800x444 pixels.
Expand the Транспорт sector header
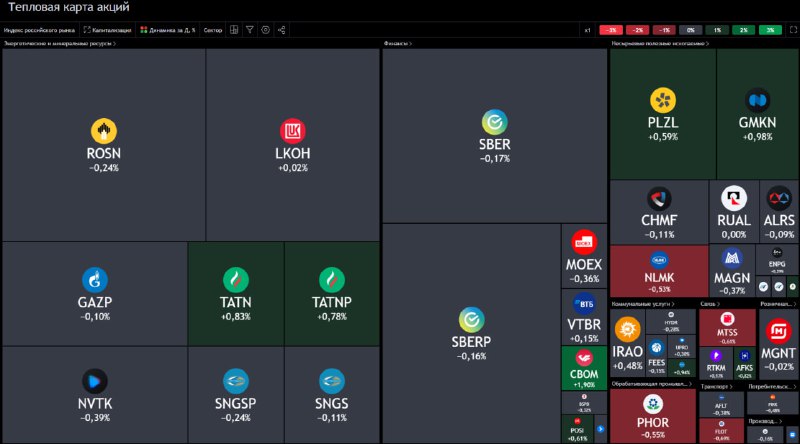[717, 387]
